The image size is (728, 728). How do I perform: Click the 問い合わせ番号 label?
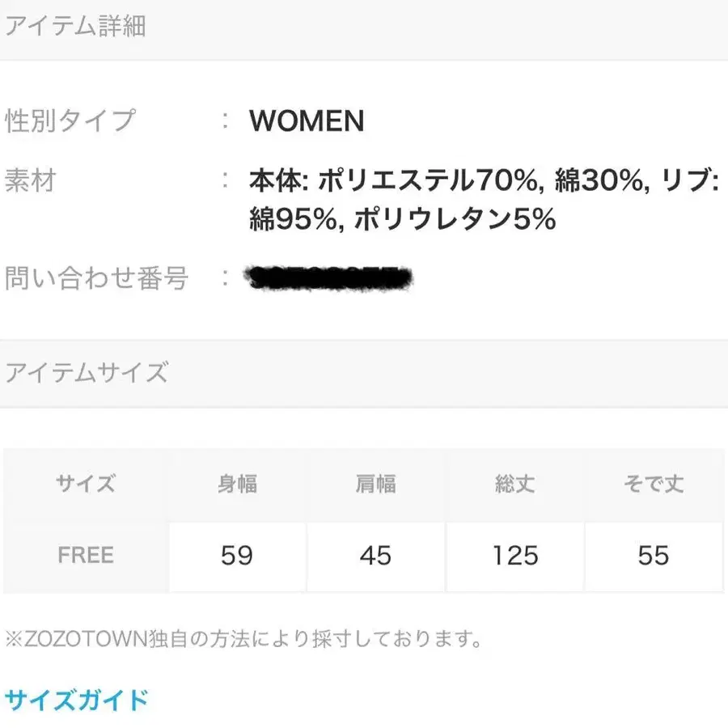click(97, 278)
